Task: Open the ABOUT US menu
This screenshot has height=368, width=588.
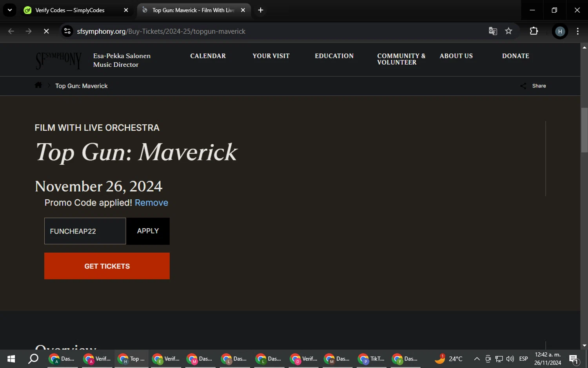Action: pyautogui.click(x=456, y=56)
